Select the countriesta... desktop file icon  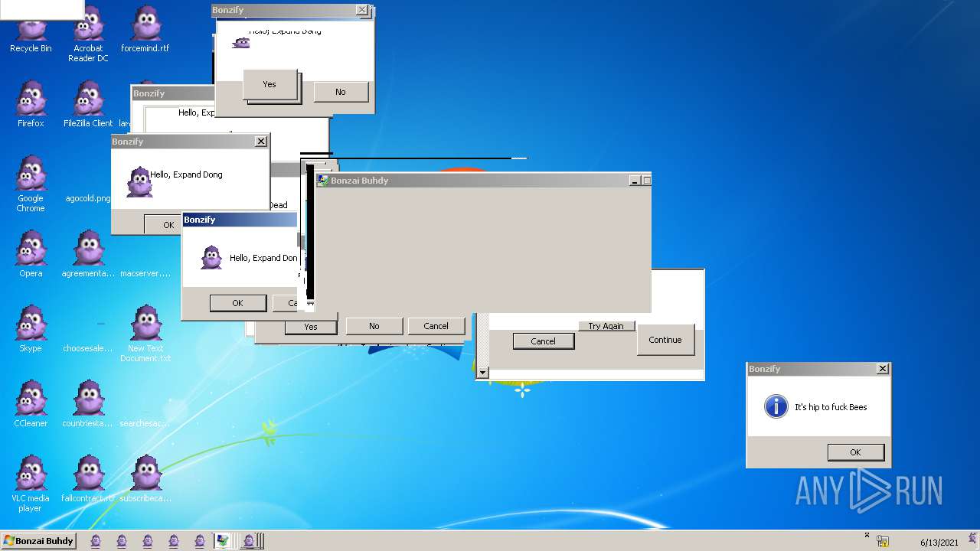[88, 404]
